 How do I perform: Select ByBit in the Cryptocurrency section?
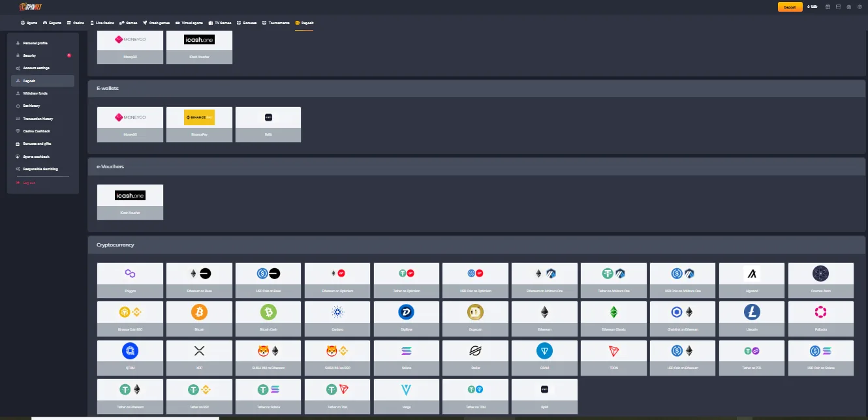pos(545,396)
